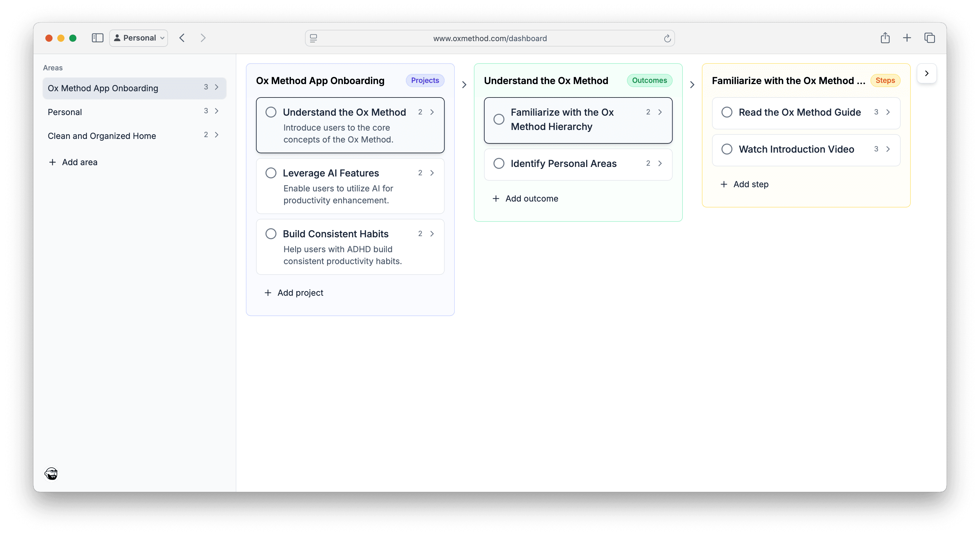Mark Read the Ox Method Guide complete

(x=727, y=112)
